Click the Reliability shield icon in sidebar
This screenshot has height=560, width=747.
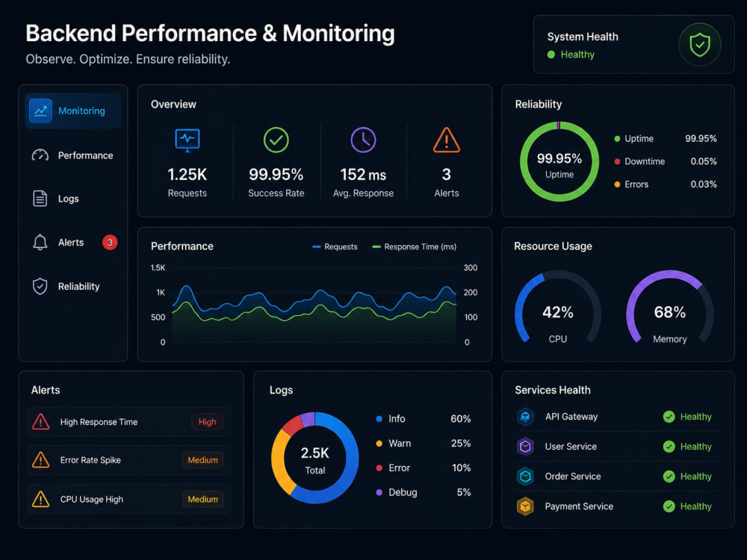point(40,286)
